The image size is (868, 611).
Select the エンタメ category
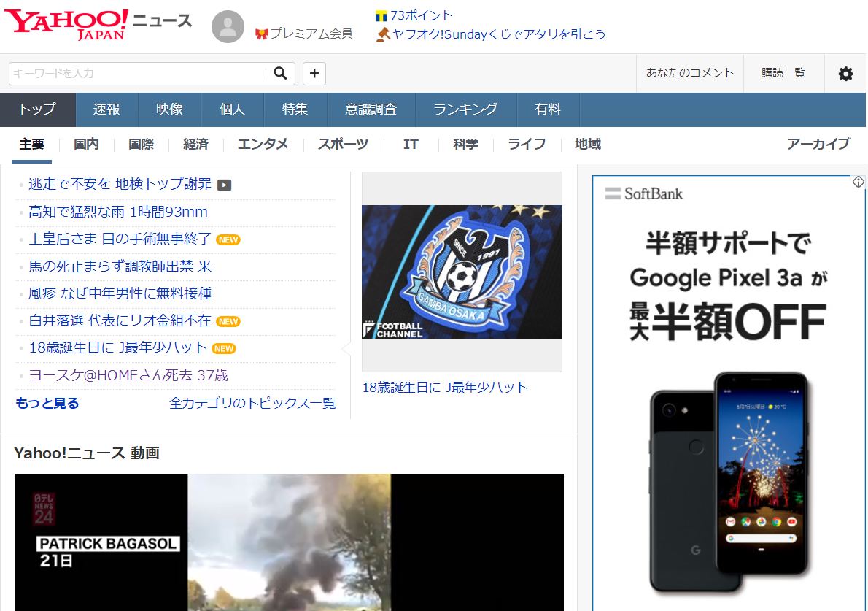tap(263, 144)
